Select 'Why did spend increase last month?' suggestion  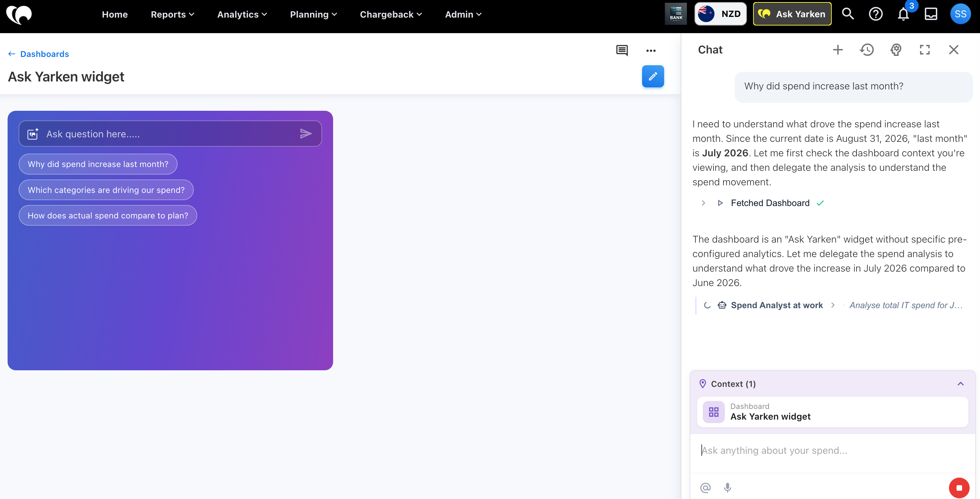98,164
